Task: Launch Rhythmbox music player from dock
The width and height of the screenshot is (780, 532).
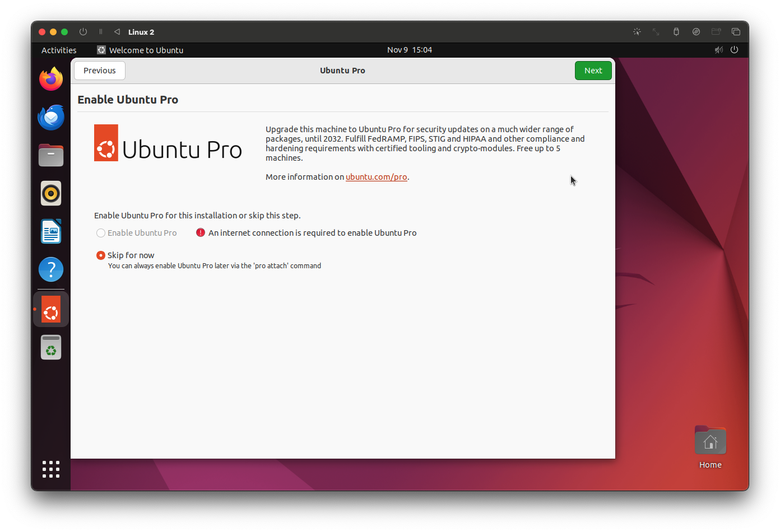Action: coord(51,193)
